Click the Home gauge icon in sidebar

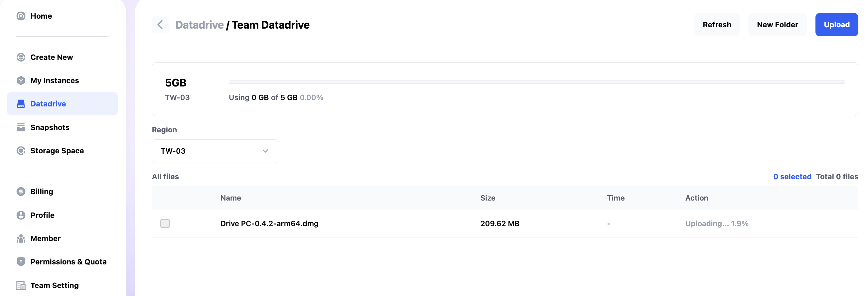[x=21, y=16]
